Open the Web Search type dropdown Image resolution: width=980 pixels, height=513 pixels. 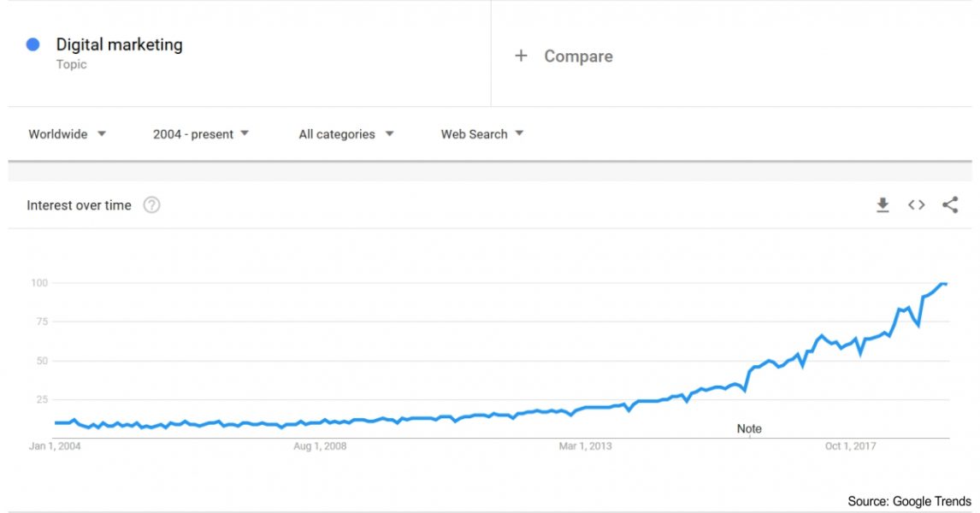click(x=481, y=134)
